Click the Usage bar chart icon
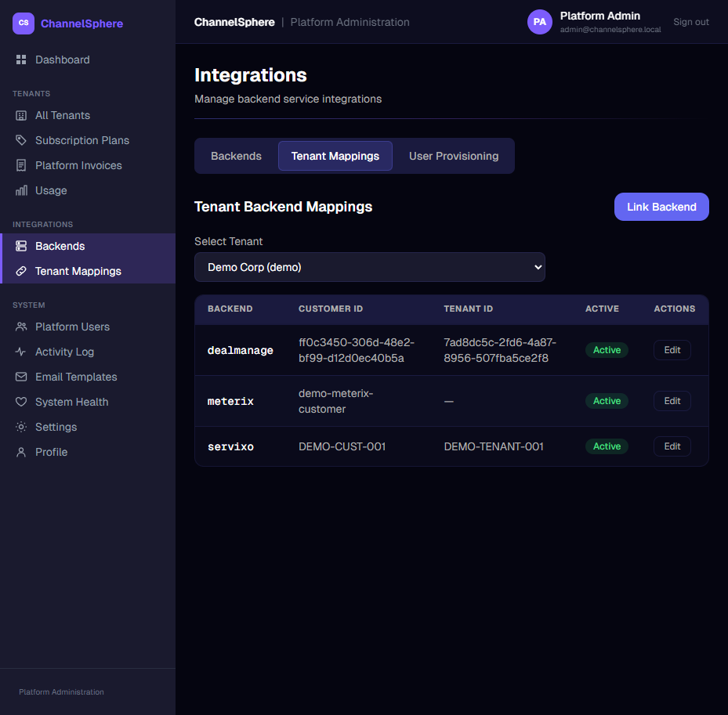 coord(21,191)
